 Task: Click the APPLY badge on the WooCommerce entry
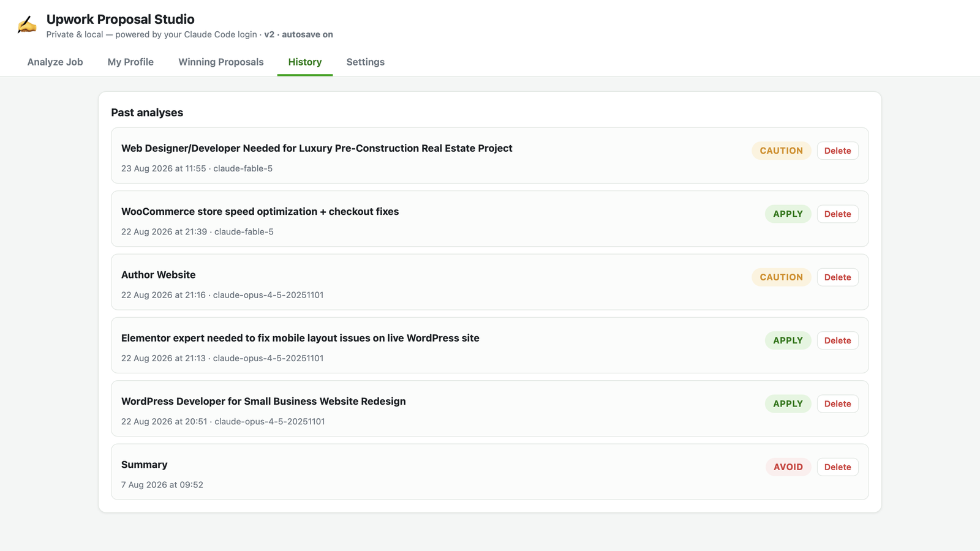point(788,214)
